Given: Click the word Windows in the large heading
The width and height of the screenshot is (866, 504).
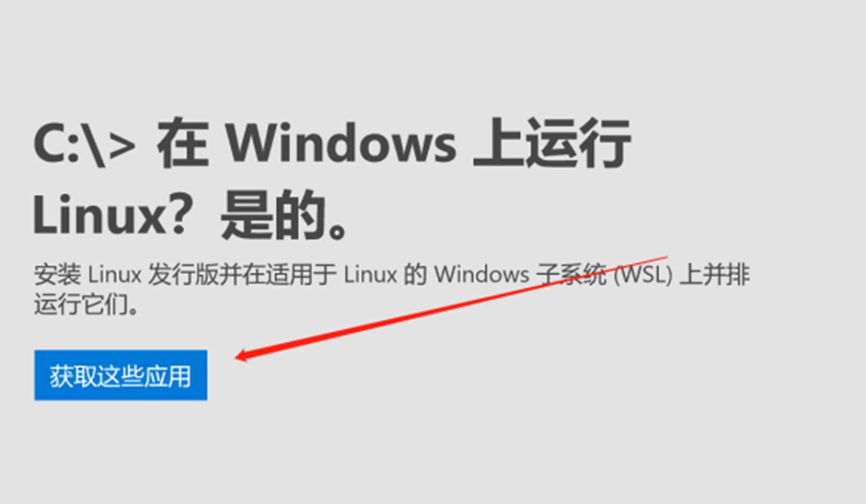Looking at the screenshot, I should pyautogui.click(x=340, y=143).
